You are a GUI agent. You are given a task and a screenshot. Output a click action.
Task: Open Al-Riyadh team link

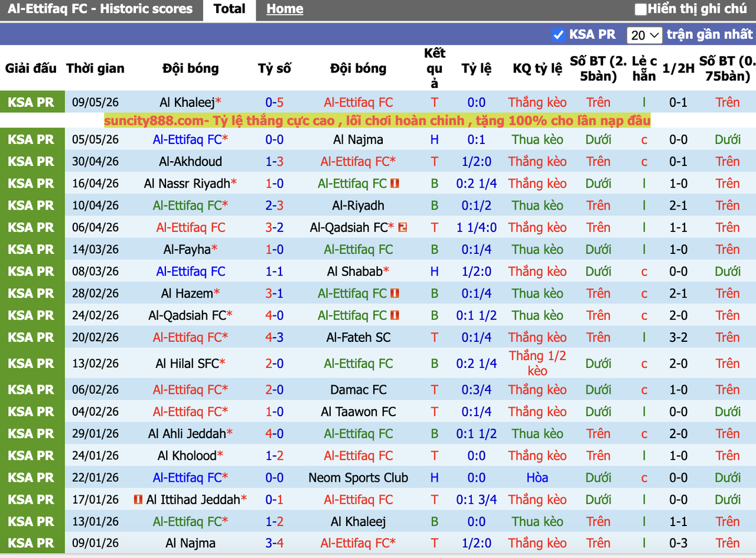click(358, 205)
